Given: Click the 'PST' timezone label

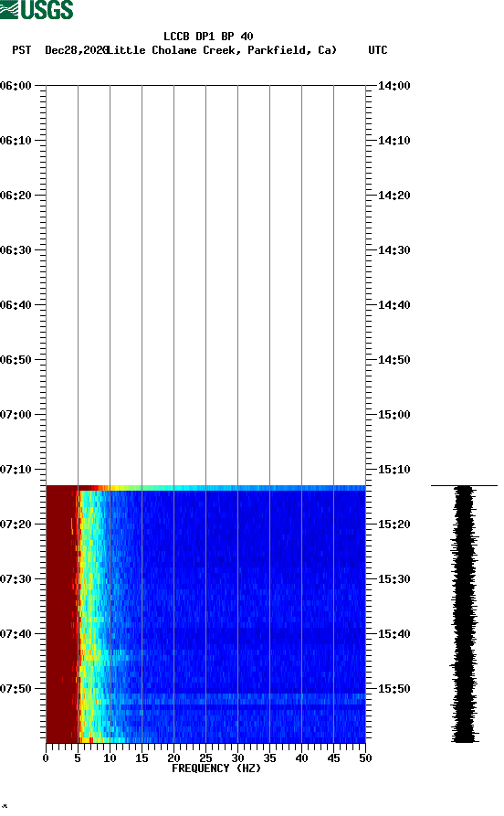Looking at the screenshot, I should pos(22,50).
